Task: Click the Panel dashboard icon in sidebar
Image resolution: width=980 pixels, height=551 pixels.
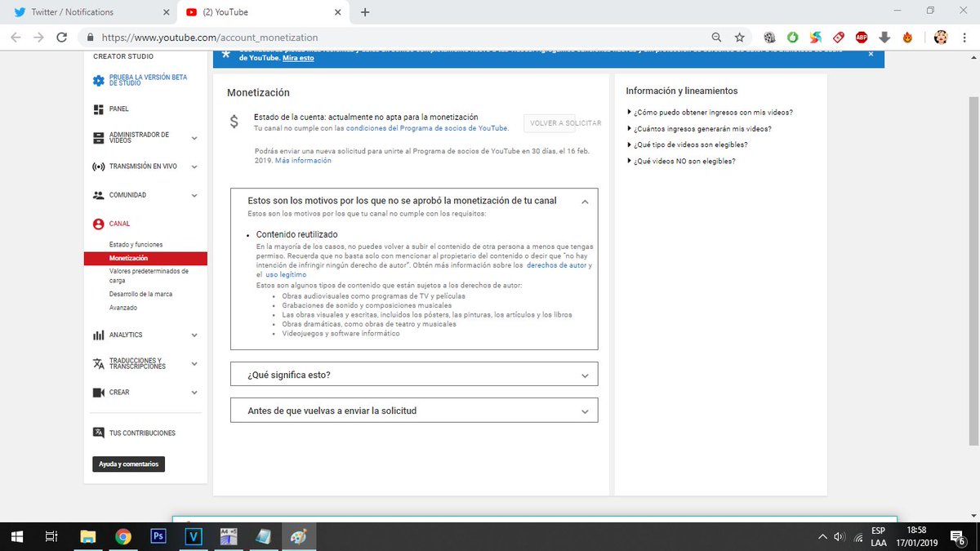Action: tap(98, 109)
